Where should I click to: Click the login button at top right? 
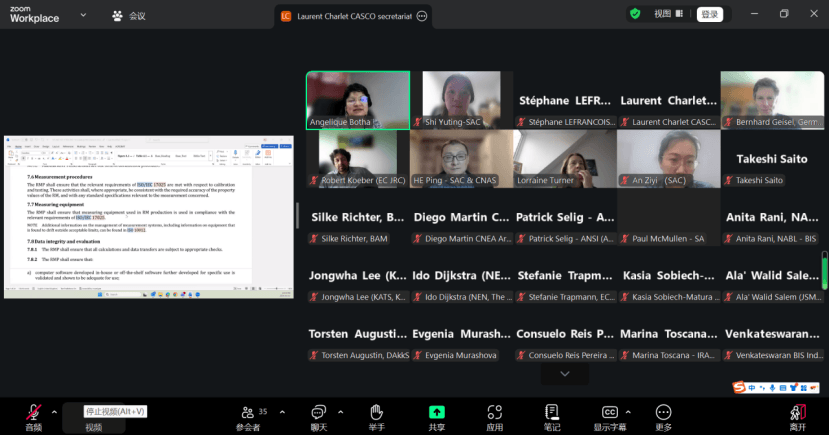(710, 14)
